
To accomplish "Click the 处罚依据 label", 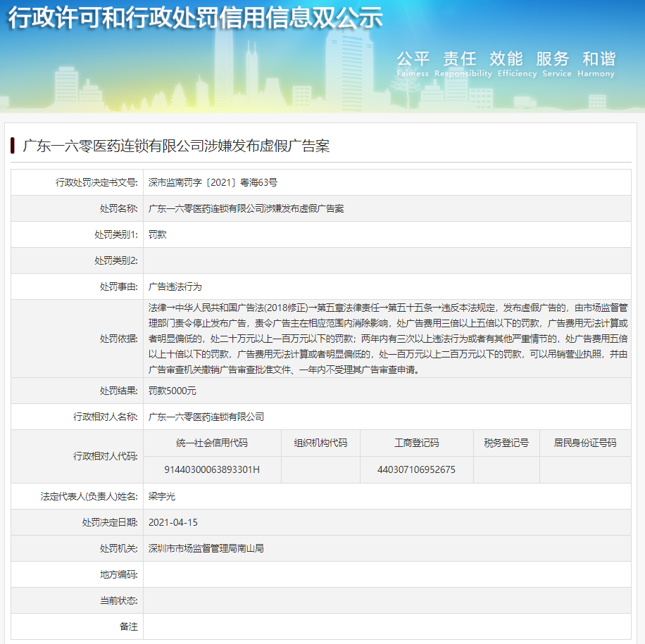I will pyautogui.click(x=118, y=339).
